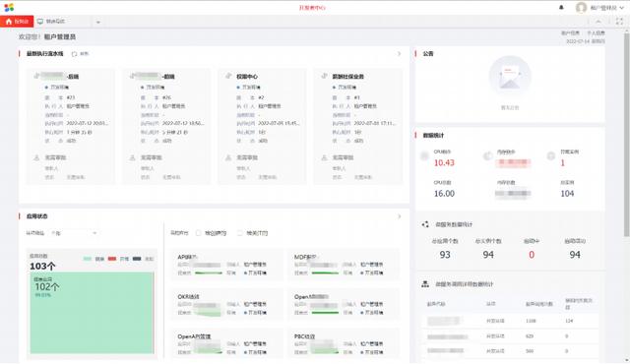The height and width of the screenshot is (364, 630).
Task: Click the microservice statistics share icon
Action: point(425,224)
